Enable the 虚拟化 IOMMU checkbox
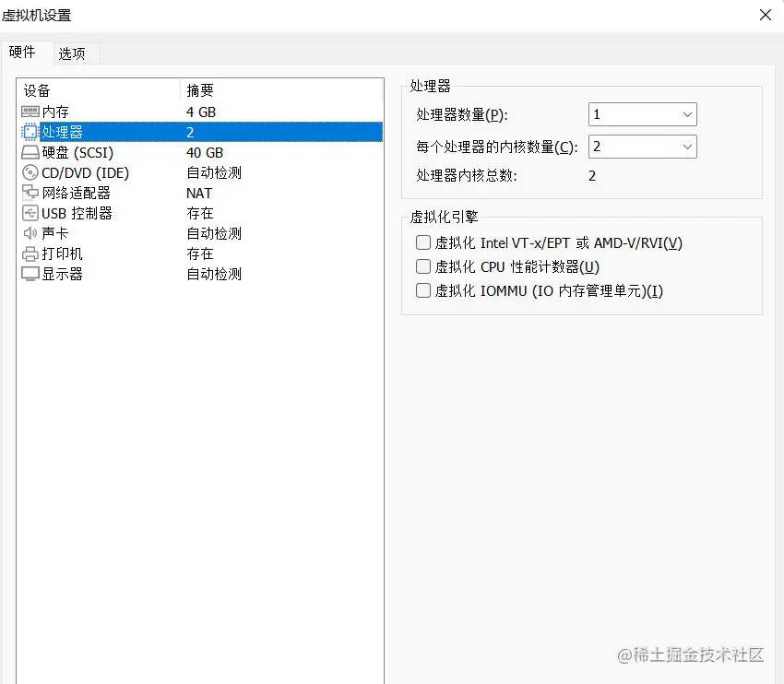This screenshot has width=784, height=684. 422,290
